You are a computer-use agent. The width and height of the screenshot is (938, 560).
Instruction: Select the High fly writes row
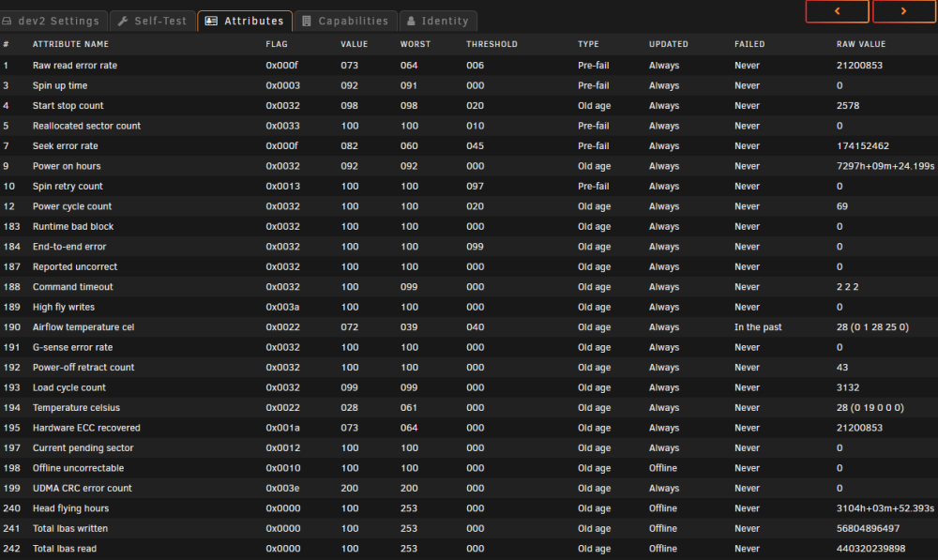(x=469, y=307)
